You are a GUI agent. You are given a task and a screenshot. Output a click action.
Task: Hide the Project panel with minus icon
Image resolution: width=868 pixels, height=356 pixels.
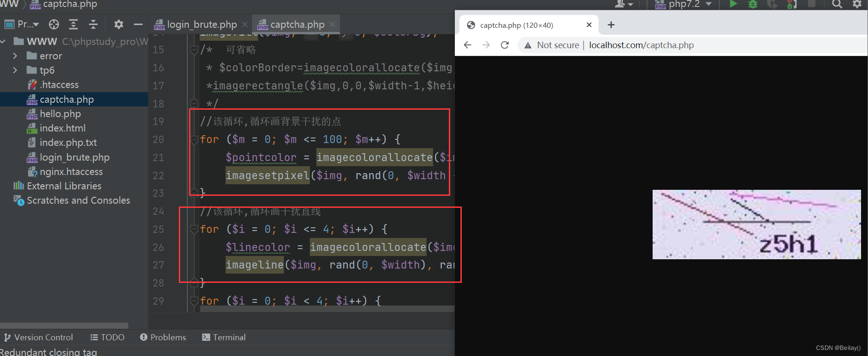(138, 24)
